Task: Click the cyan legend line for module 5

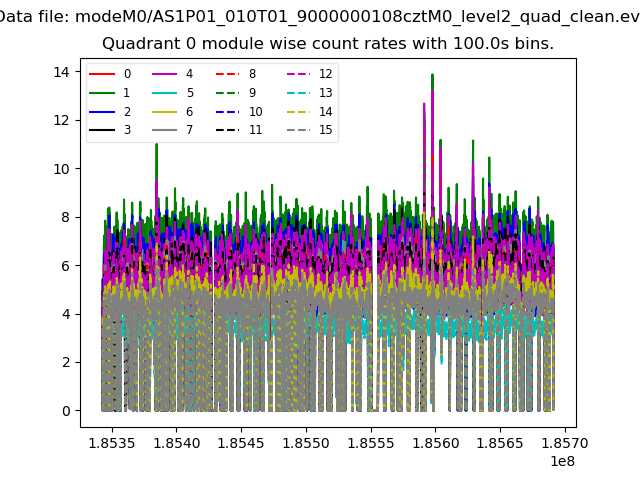Action: tap(165, 93)
